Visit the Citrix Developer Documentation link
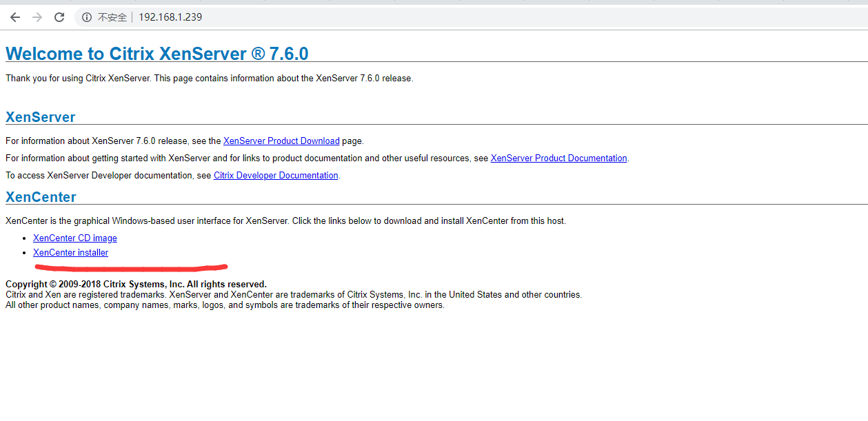Screen dimensions: 868x421 [x=276, y=176]
